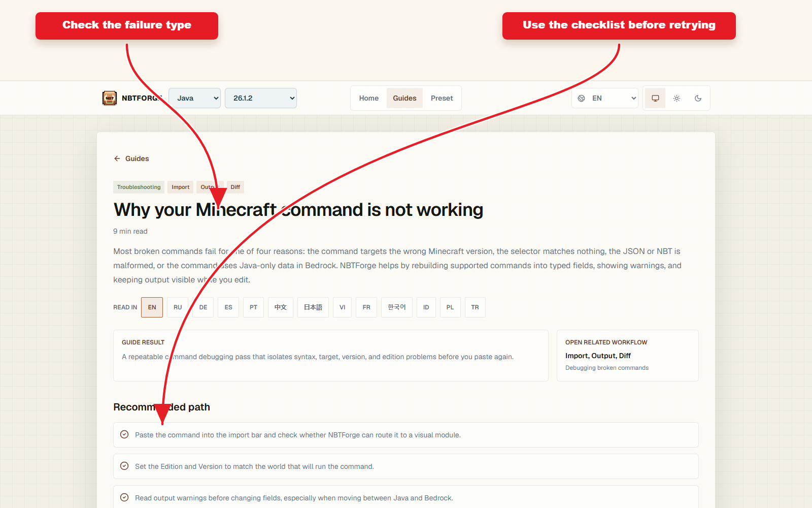Read the guide in 日本語
This screenshot has width=812, height=508.
coord(313,307)
